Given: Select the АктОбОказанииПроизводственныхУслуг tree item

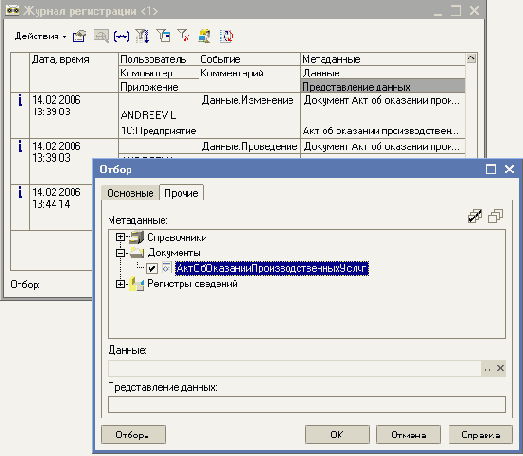Looking at the screenshot, I should [272, 268].
